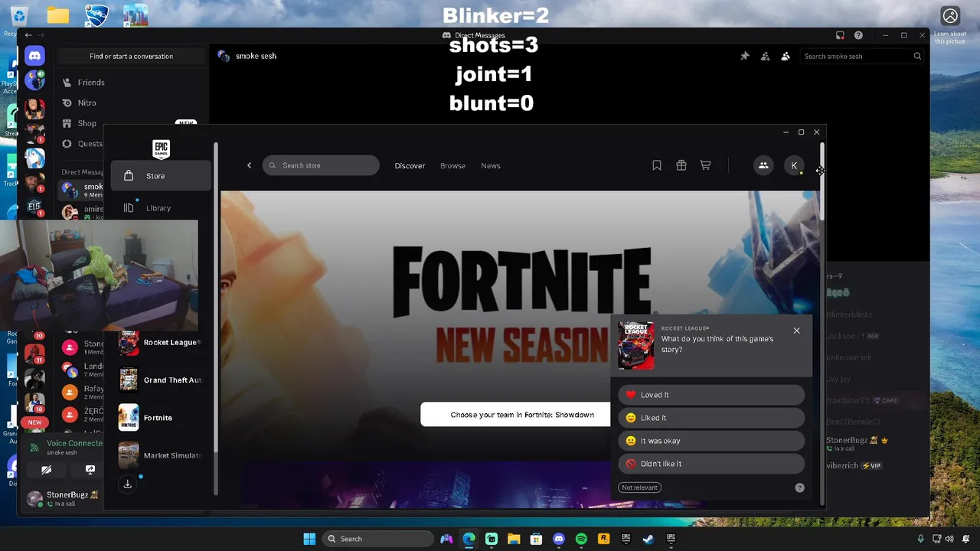Open Windows Start menu
This screenshot has height=551, width=980.
309,539
